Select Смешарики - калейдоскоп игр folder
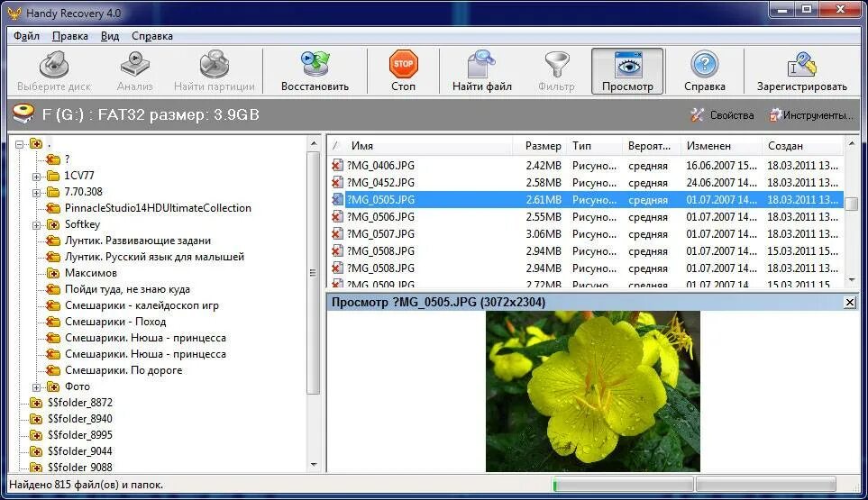 tap(142, 305)
